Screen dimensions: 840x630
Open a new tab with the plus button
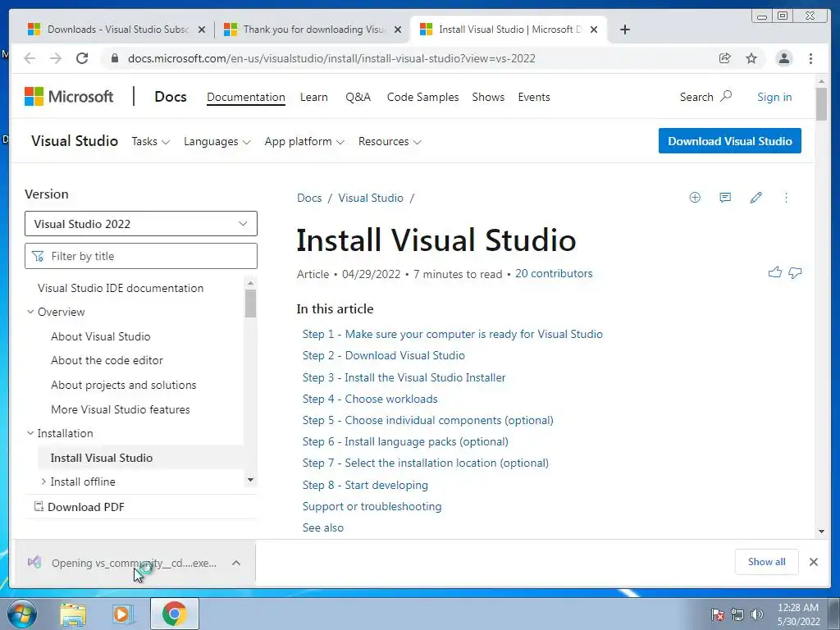624,30
